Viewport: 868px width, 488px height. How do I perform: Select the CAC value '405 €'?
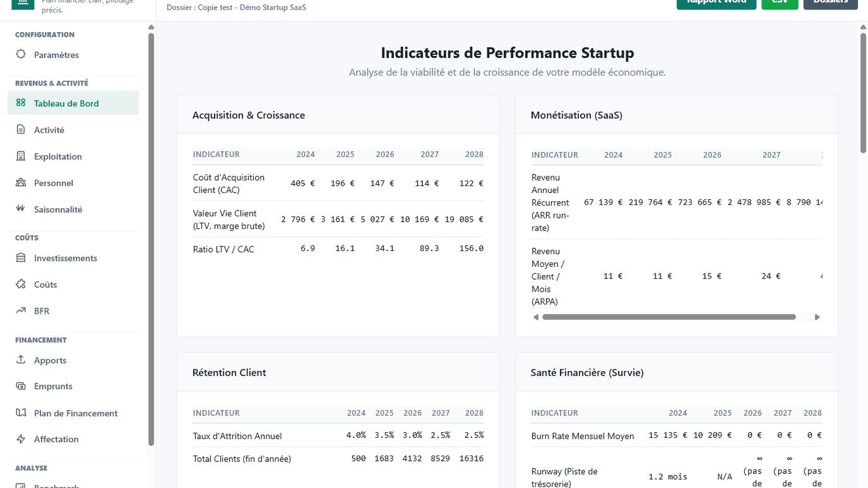(302, 183)
